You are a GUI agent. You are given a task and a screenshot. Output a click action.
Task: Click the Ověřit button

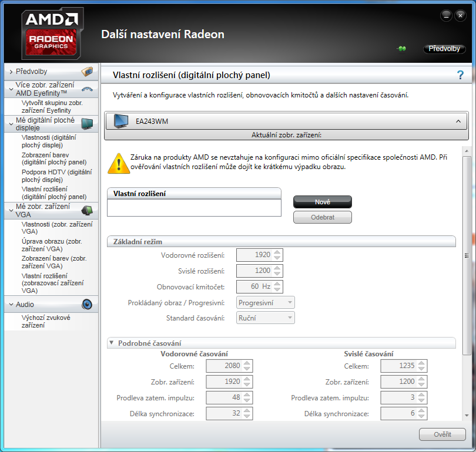pos(442,434)
